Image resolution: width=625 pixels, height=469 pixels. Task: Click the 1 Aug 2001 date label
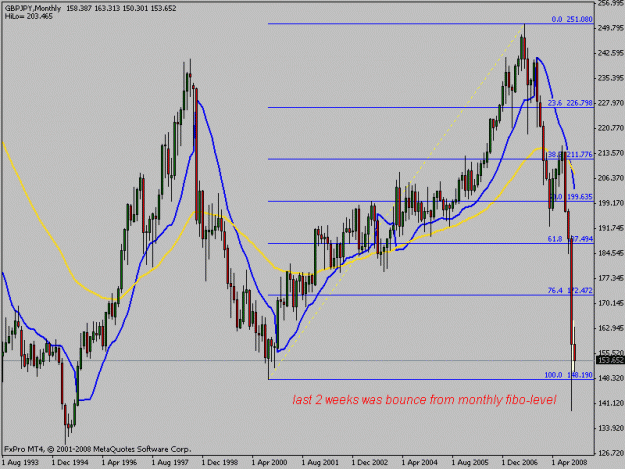point(320,463)
